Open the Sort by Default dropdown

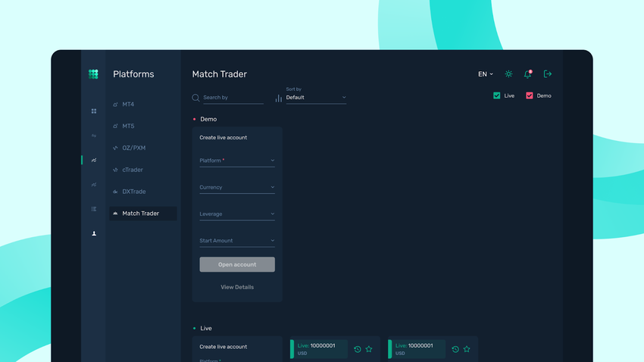316,98
